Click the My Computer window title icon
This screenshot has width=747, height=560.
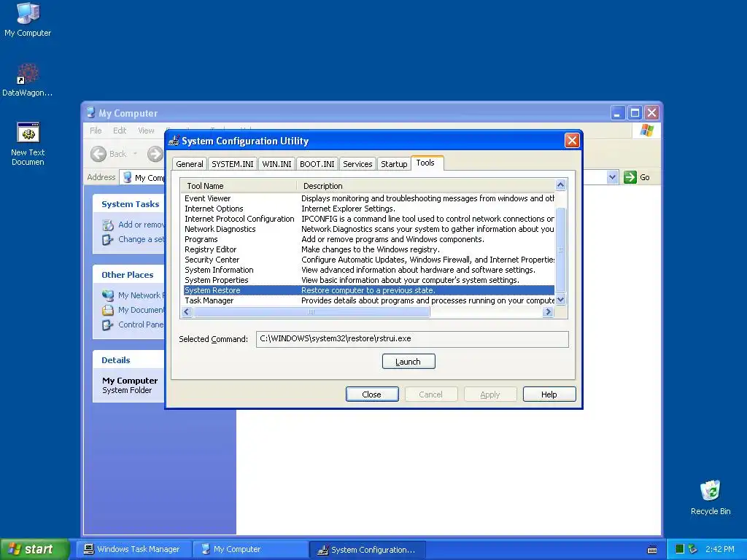91,113
